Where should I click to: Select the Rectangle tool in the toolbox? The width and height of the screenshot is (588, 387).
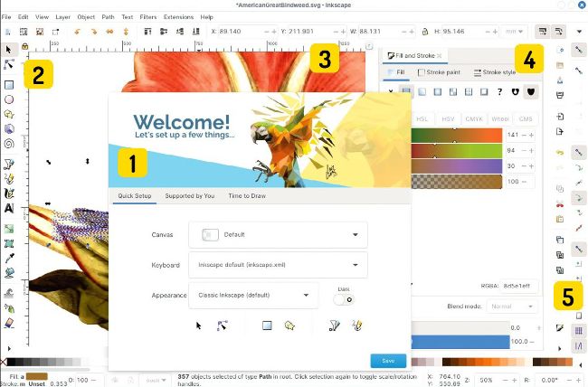tap(9, 85)
